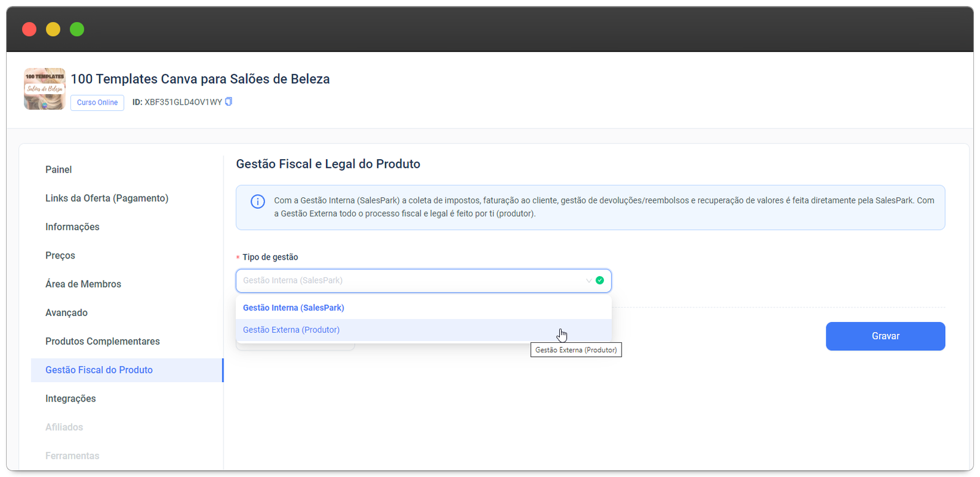
Task: Open the Painel menu item
Action: point(58,170)
